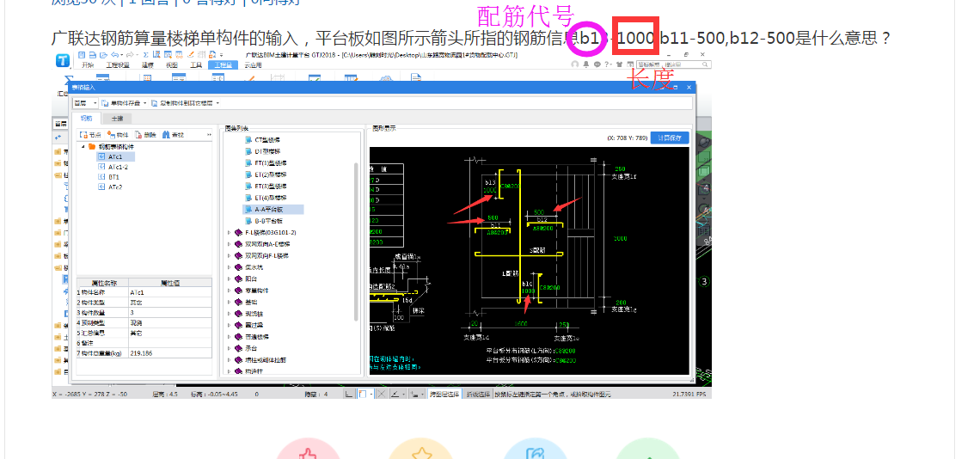Click the notification bell icon in title bar

click(586, 64)
